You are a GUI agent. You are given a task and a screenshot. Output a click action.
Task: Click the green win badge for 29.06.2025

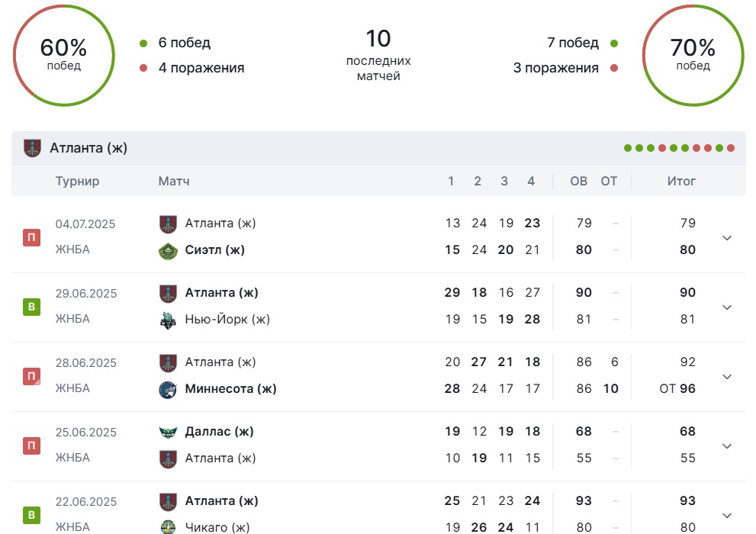click(32, 307)
